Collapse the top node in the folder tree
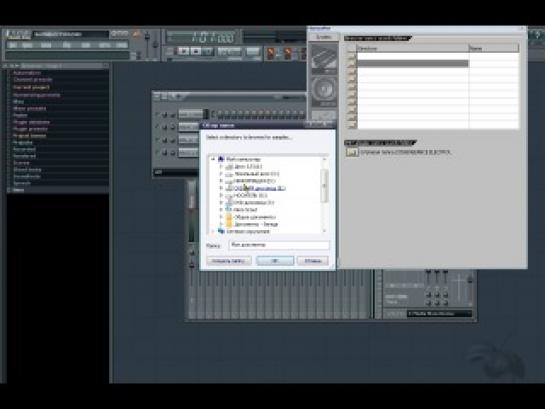This screenshot has width=545, height=409. [x=213, y=159]
